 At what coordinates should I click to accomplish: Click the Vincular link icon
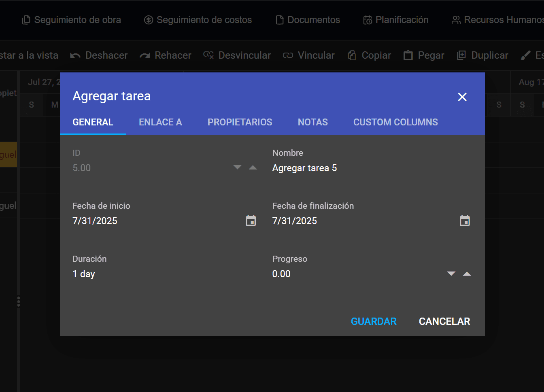point(288,55)
